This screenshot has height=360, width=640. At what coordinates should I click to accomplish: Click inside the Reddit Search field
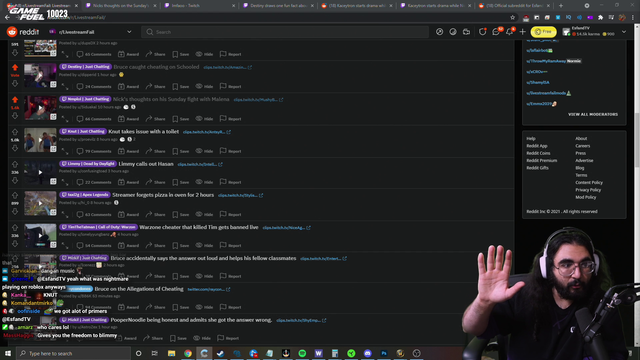coord(285,32)
